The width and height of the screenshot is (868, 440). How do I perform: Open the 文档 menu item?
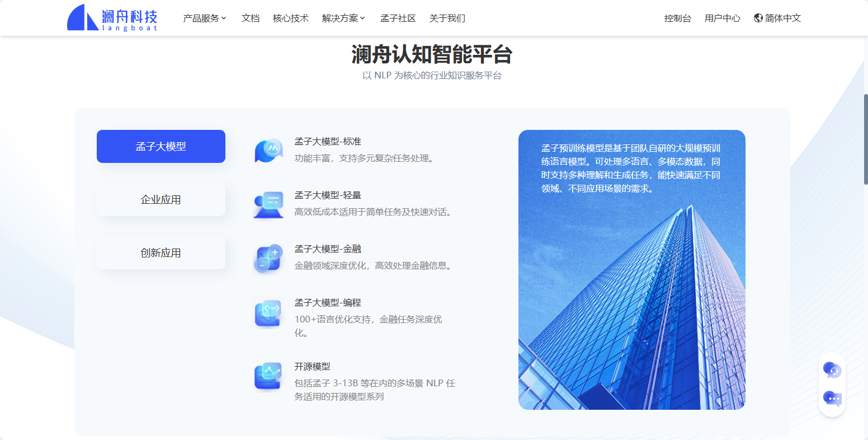[251, 18]
